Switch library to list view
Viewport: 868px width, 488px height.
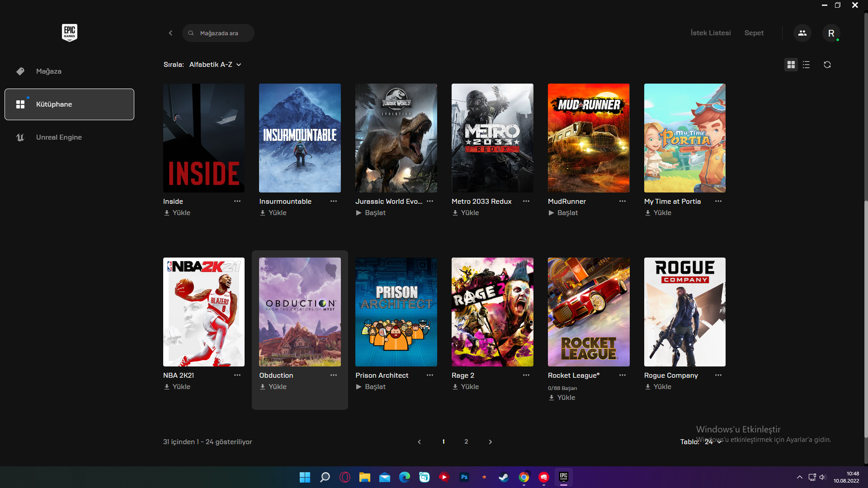pyautogui.click(x=806, y=65)
